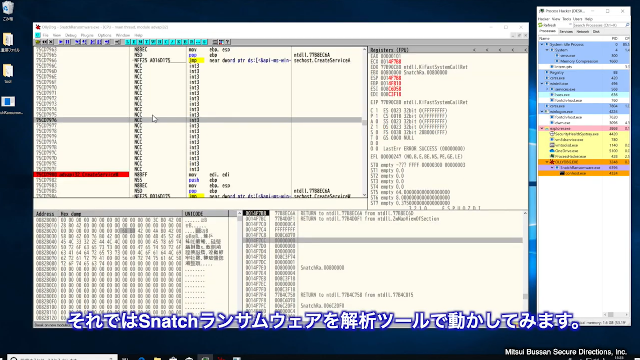Show Log window with L button

point(128,42)
